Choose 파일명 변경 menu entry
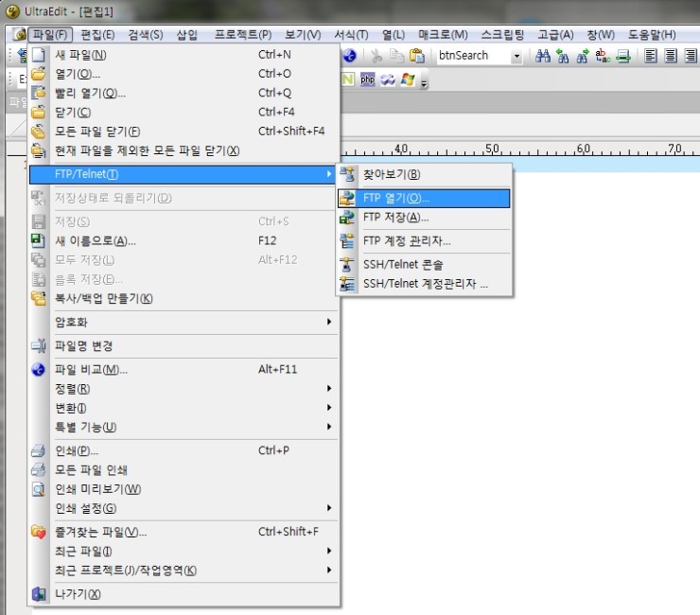This screenshot has width=700, height=615. point(184,345)
